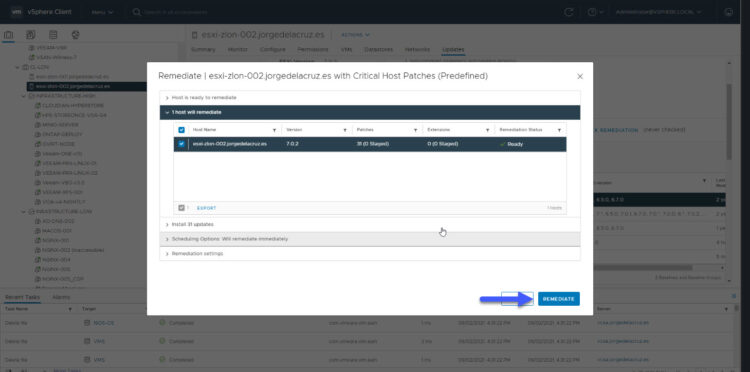Screen dimensions: 750x372
Task: Select the MINIO-SERVER VM in the tree
Action: 60,124
